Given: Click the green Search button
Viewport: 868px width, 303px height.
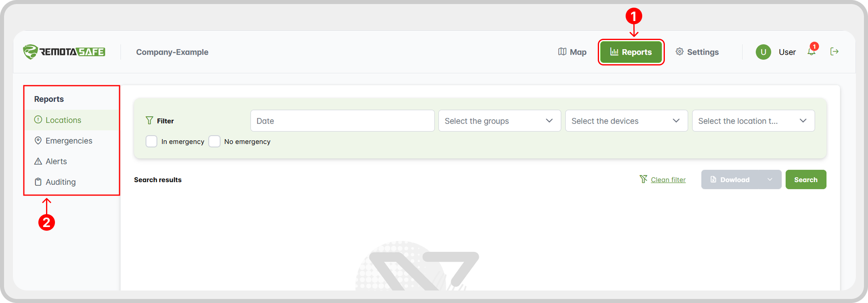Looking at the screenshot, I should tap(806, 180).
